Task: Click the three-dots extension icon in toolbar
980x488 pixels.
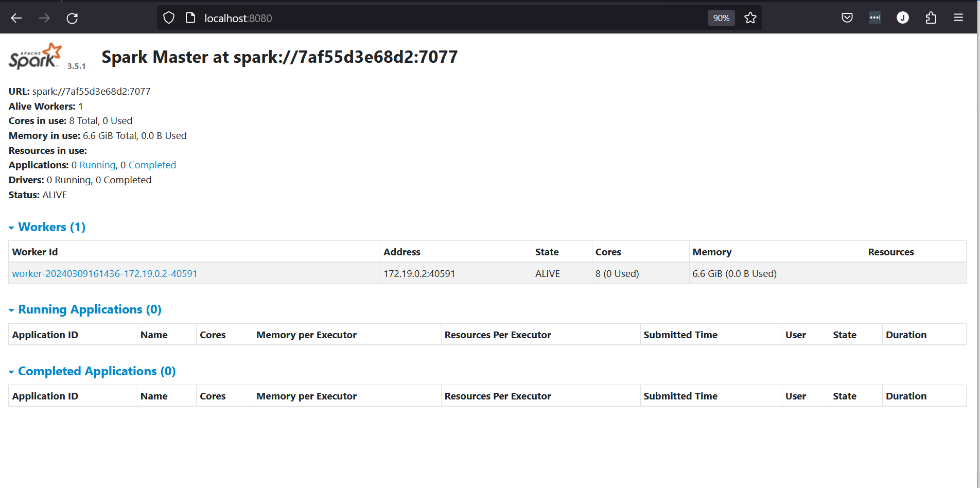Action: (x=875, y=18)
